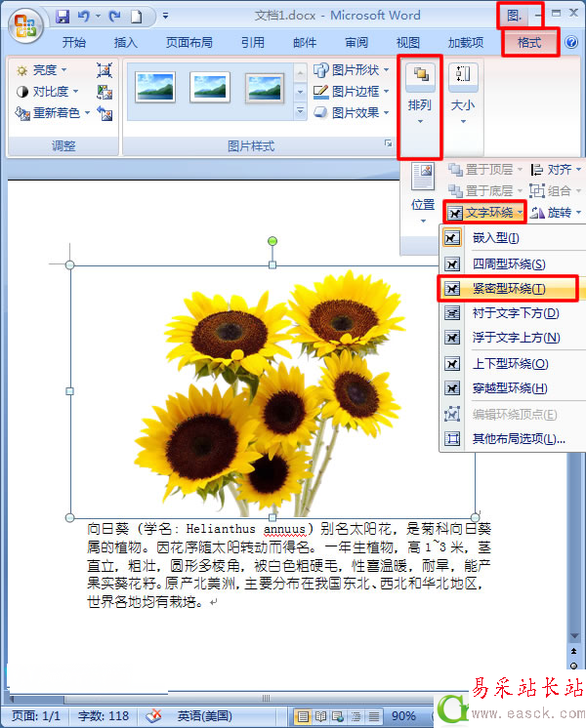This screenshot has width=586, height=728.
Task: Choose 嵌入型 inline wrapping
Action: 513,238
